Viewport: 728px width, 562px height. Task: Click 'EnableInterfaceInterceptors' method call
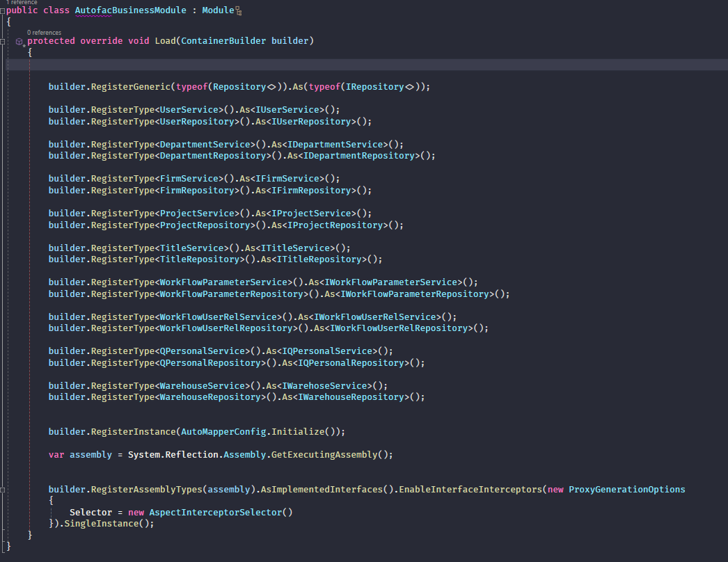click(x=470, y=490)
